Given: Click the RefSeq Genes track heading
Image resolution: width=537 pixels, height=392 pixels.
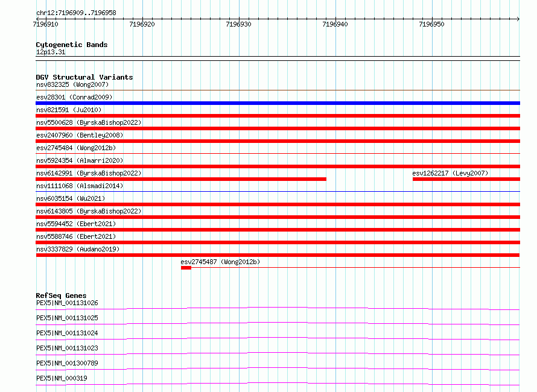Looking at the screenshot, I should 61,296.
